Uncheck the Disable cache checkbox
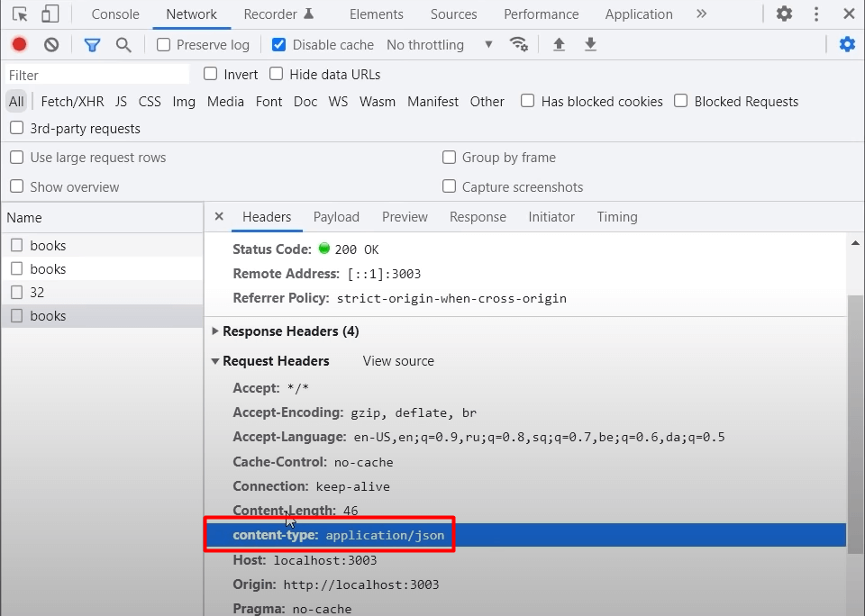The image size is (865, 616). pos(279,45)
